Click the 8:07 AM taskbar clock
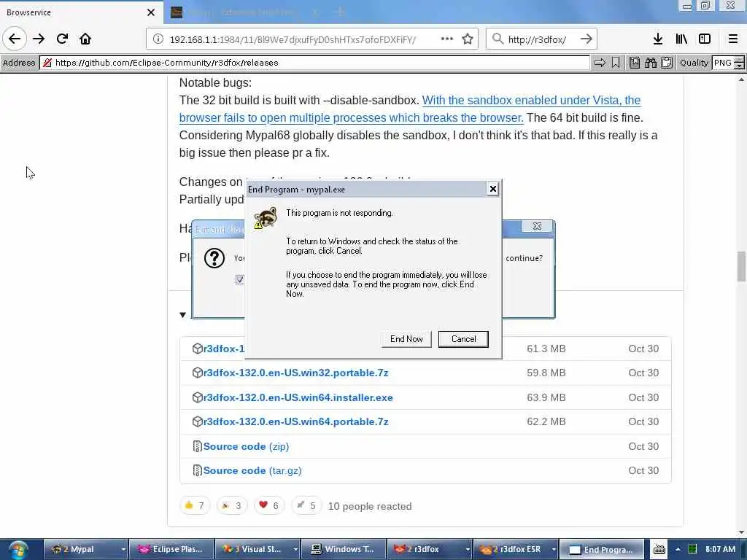This screenshot has height=560, width=747. click(x=720, y=549)
